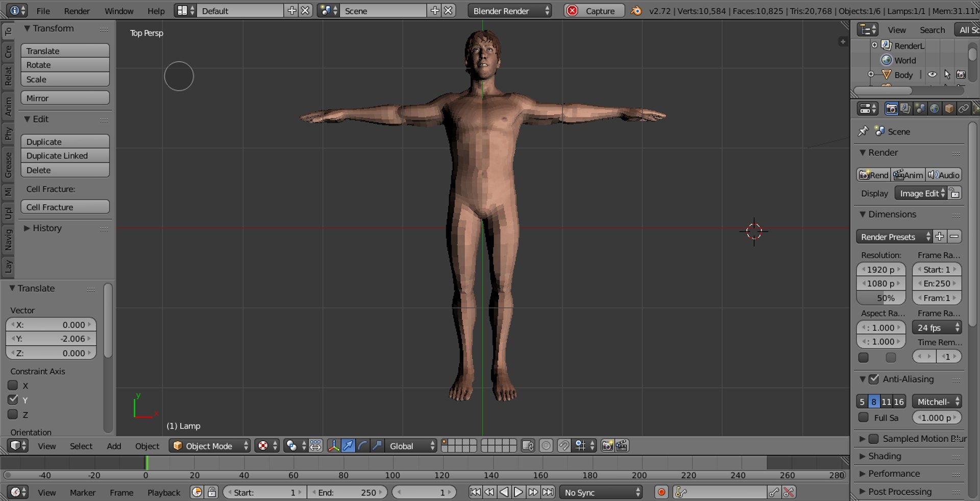This screenshot has height=501, width=980.
Task: Toggle the Anti-Aliasing checkbox
Action: [x=874, y=379]
